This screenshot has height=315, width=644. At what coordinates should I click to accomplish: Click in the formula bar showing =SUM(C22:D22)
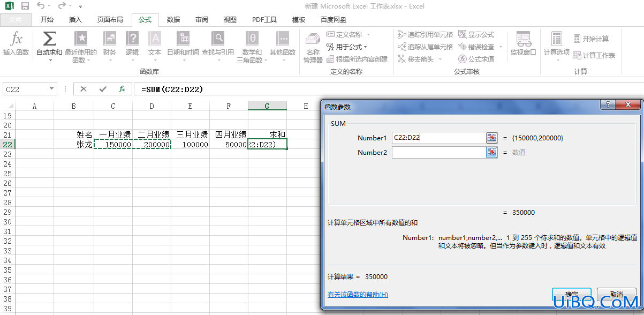(389, 89)
